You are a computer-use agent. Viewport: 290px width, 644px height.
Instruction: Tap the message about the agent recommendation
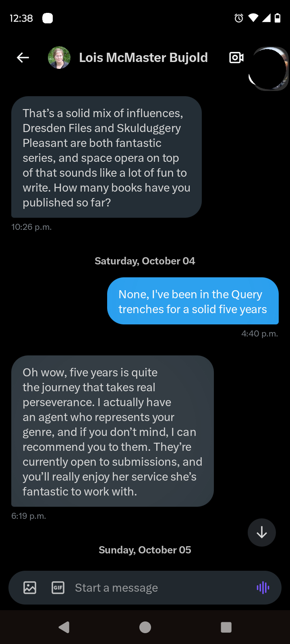coord(113,431)
